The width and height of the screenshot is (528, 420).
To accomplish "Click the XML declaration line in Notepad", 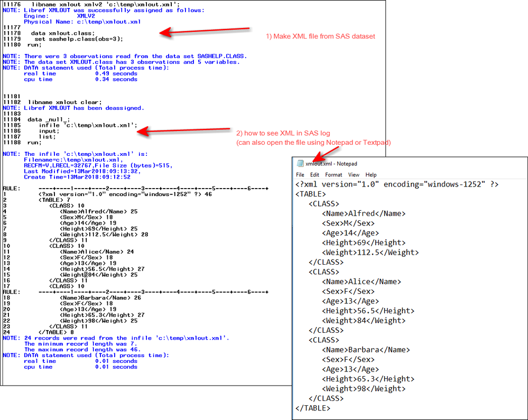I will coord(397,184).
